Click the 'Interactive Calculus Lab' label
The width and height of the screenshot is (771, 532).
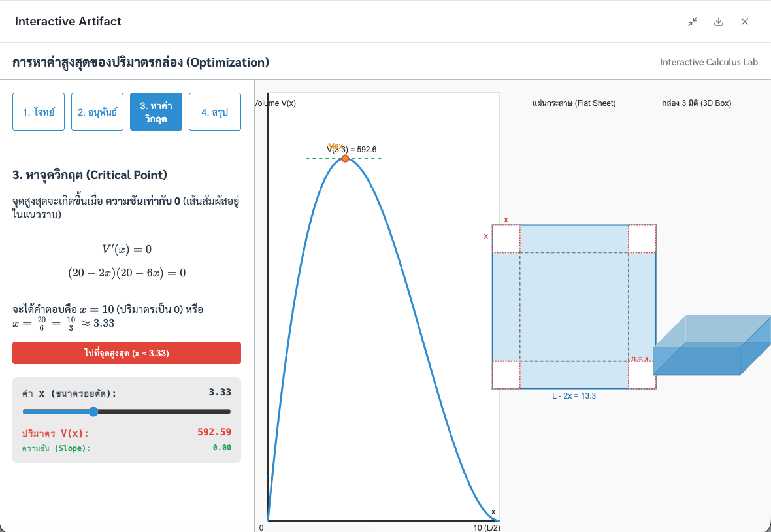(x=709, y=62)
